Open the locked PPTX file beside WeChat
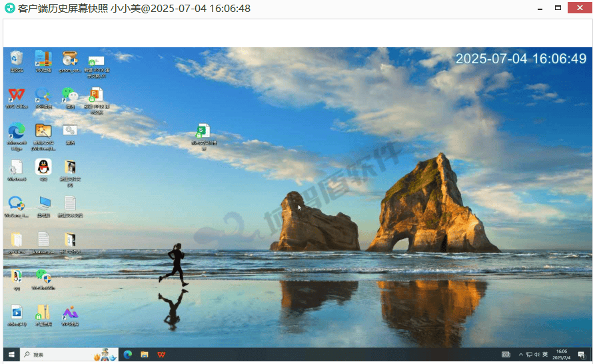The width and height of the screenshot is (593, 364). point(97,96)
